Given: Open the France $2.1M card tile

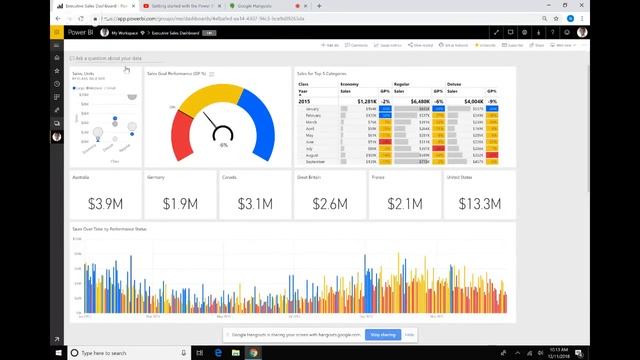Looking at the screenshot, I should tap(405, 195).
